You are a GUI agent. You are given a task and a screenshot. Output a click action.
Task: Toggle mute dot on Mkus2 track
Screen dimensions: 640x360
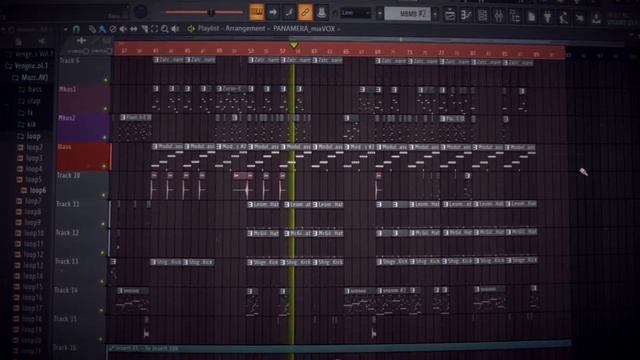[105, 137]
